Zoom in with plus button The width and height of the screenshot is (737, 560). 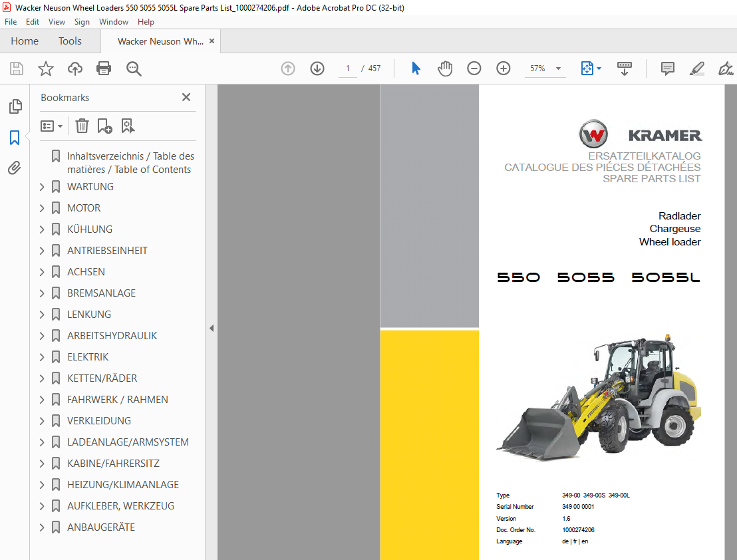[x=504, y=69]
